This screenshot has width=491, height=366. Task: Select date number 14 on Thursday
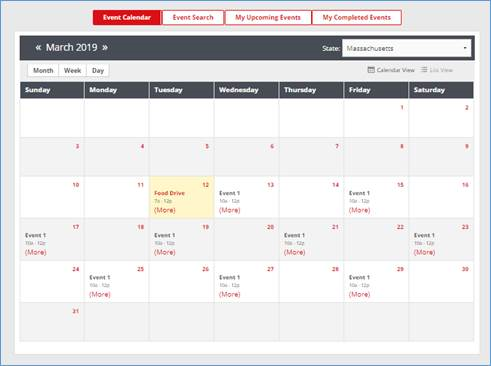click(x=335, y=185)
